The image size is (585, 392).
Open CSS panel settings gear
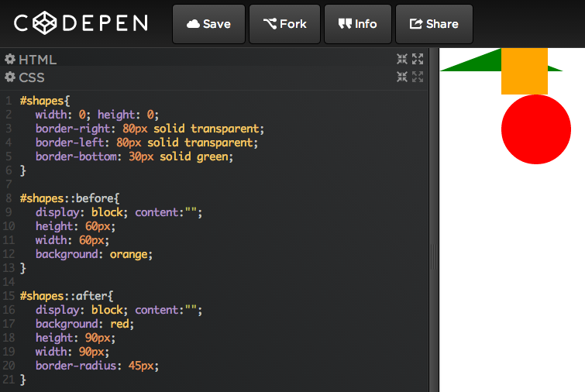pyautogui.click(x=10, y=77)
